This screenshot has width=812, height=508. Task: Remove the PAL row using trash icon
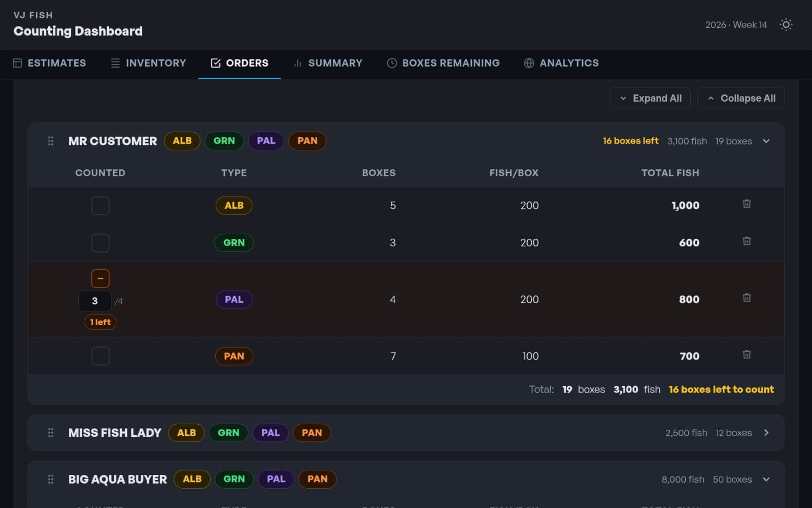coord(747,298)
